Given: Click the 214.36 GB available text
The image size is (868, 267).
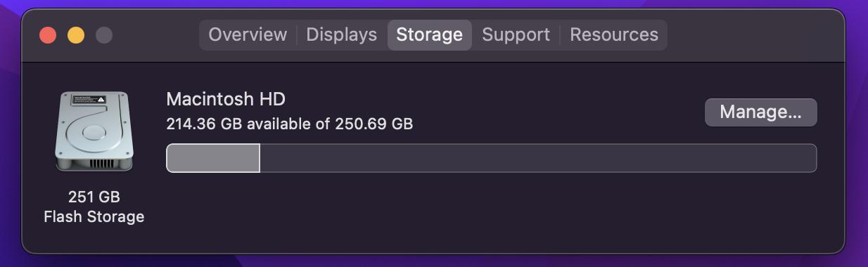Looking at the screenshot, I should (239, 124).
